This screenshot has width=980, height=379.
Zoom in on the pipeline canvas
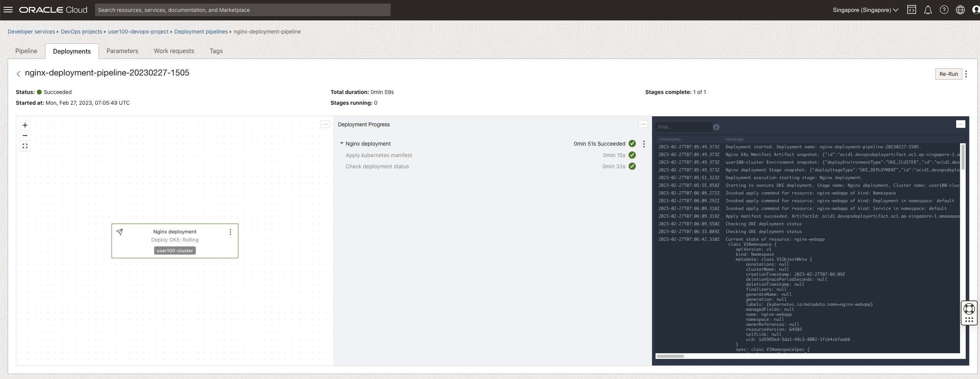25,125
